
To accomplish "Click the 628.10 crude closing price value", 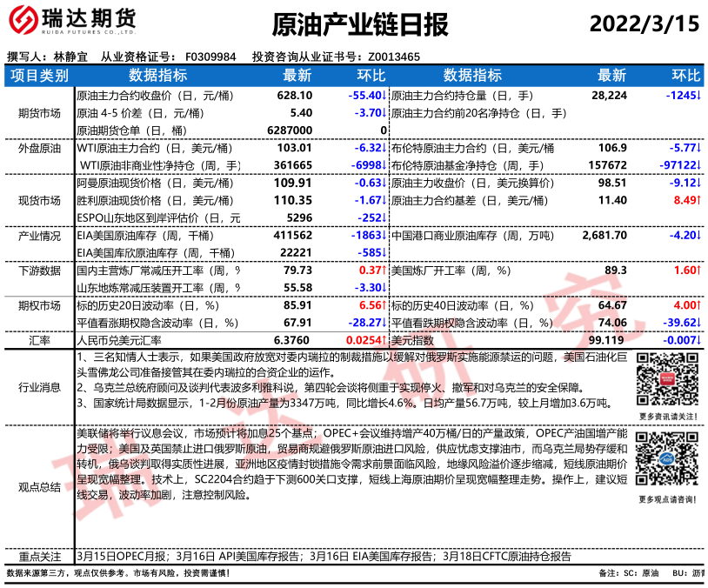I will (294, 95).
